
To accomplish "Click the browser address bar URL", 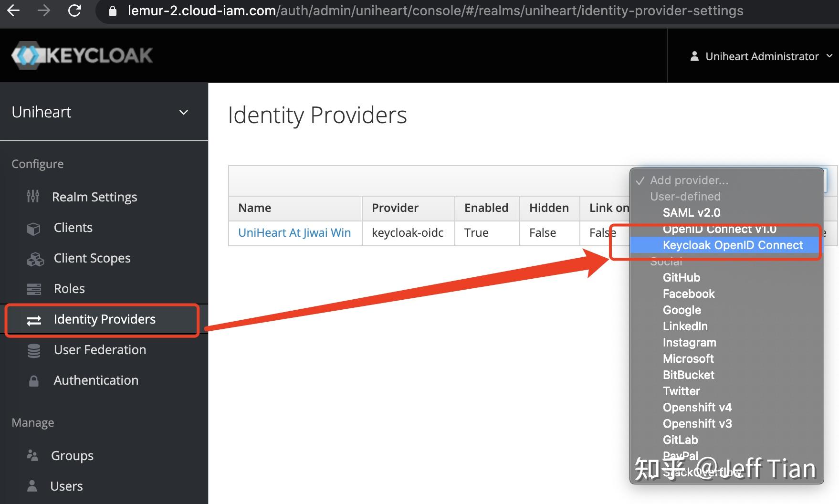I will click(435, 10).
